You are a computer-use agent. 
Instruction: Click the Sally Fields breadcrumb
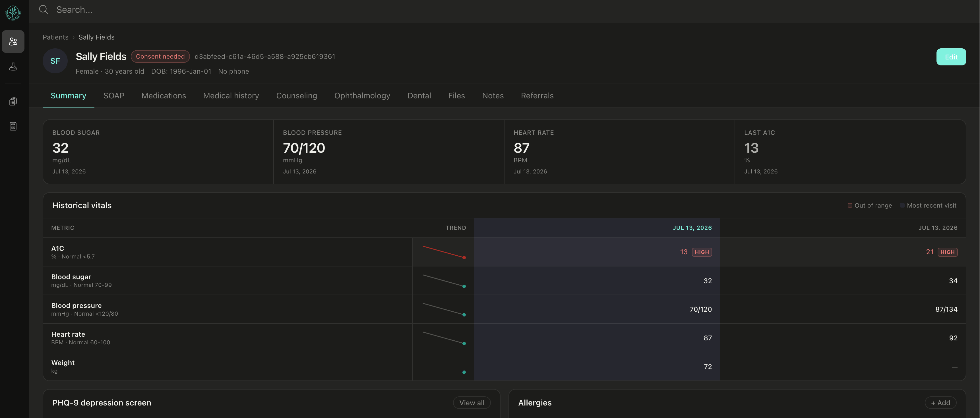[x=97, y=37]
